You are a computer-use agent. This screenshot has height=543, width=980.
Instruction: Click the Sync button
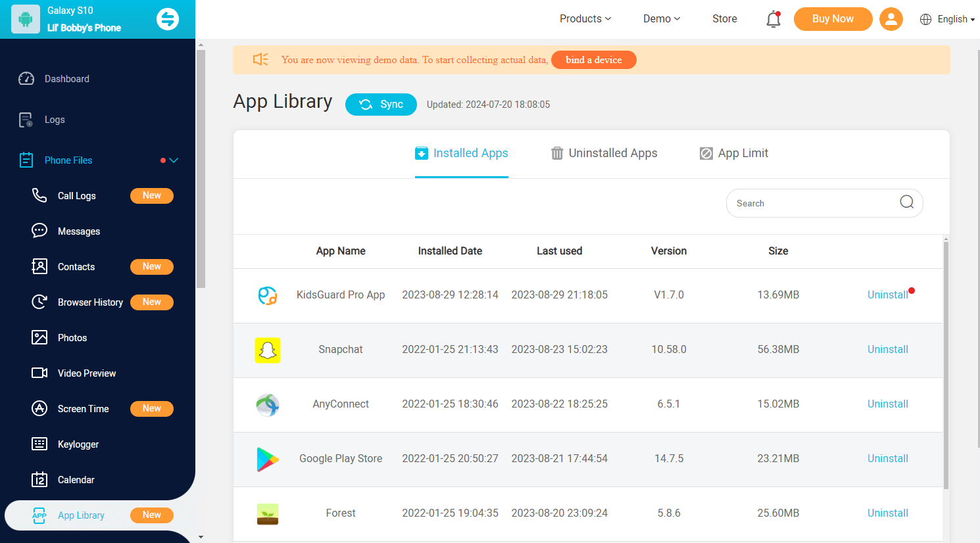381,105
